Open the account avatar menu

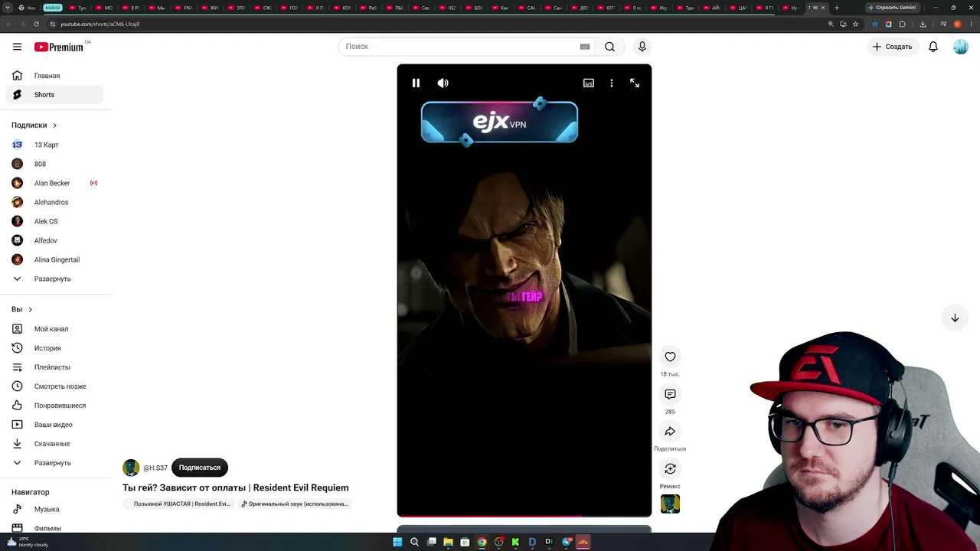click(x=961, y=47)
